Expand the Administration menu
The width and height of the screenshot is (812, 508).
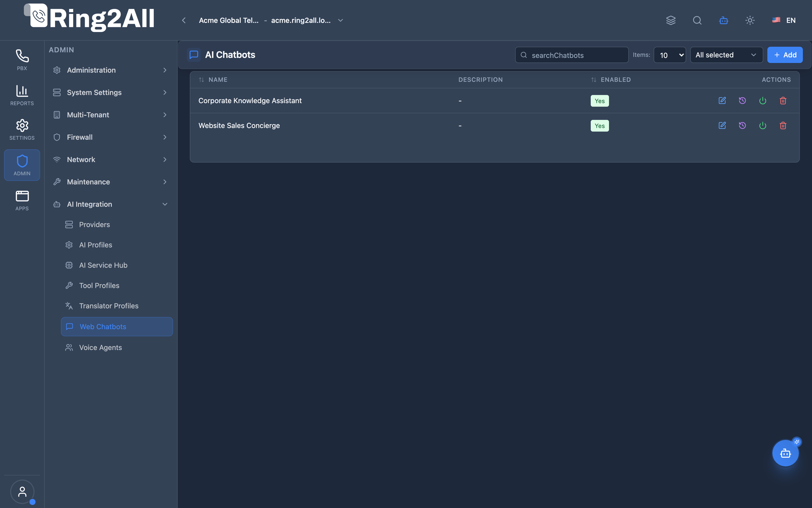(x=110, y=70)
